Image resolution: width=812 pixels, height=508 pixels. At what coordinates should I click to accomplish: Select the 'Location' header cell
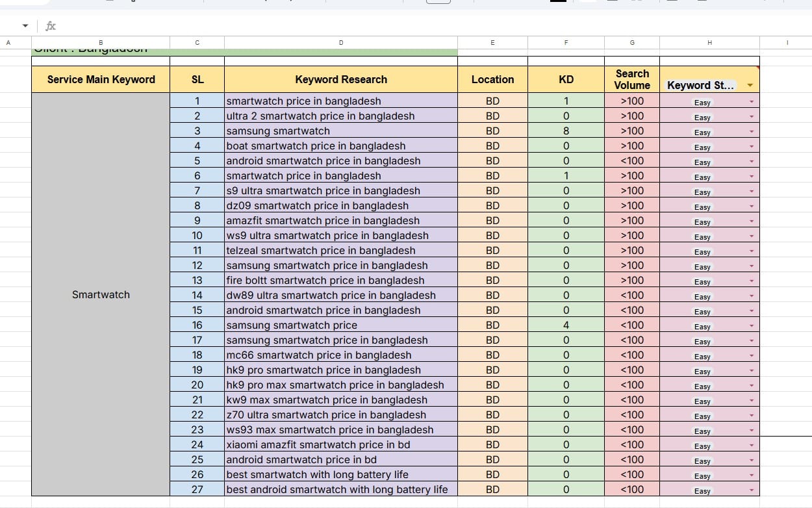click(492, 79)
